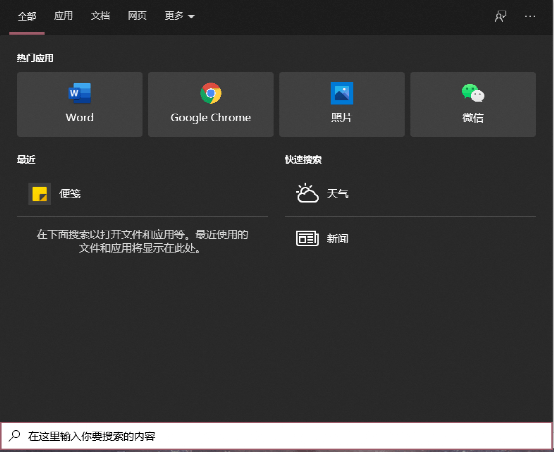
Task: Open the feedback person icon
Action: click(500, 16)
